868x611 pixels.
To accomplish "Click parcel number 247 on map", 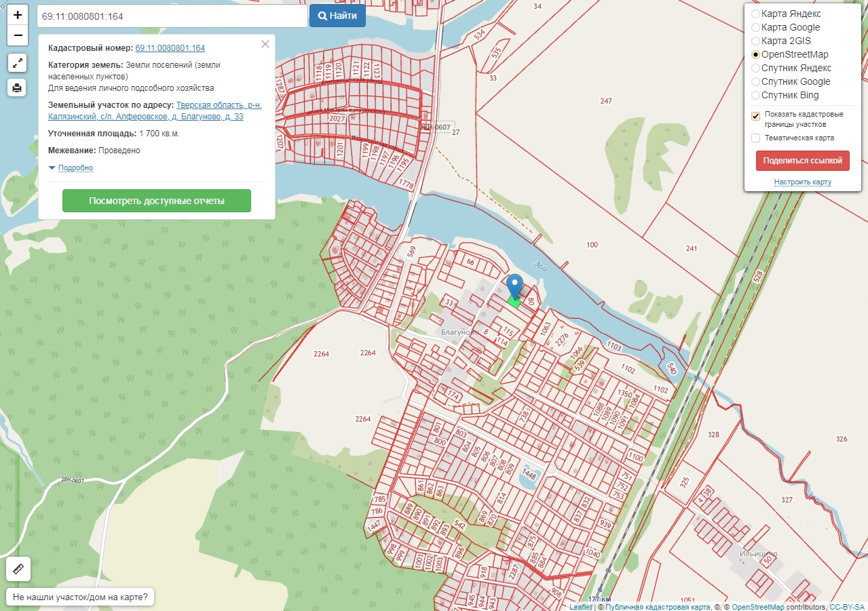I will coord(606,101).
